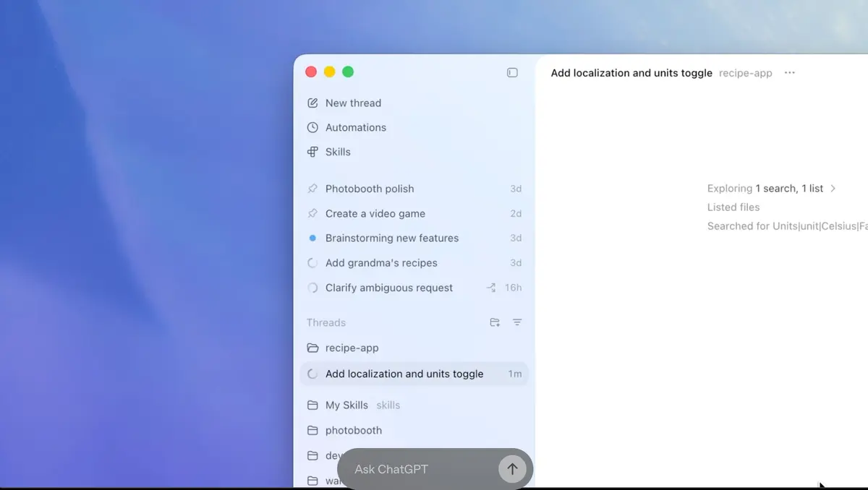Click the progress circle on Add localization thread
The image size is (868, 490).
tap(312, 374)
